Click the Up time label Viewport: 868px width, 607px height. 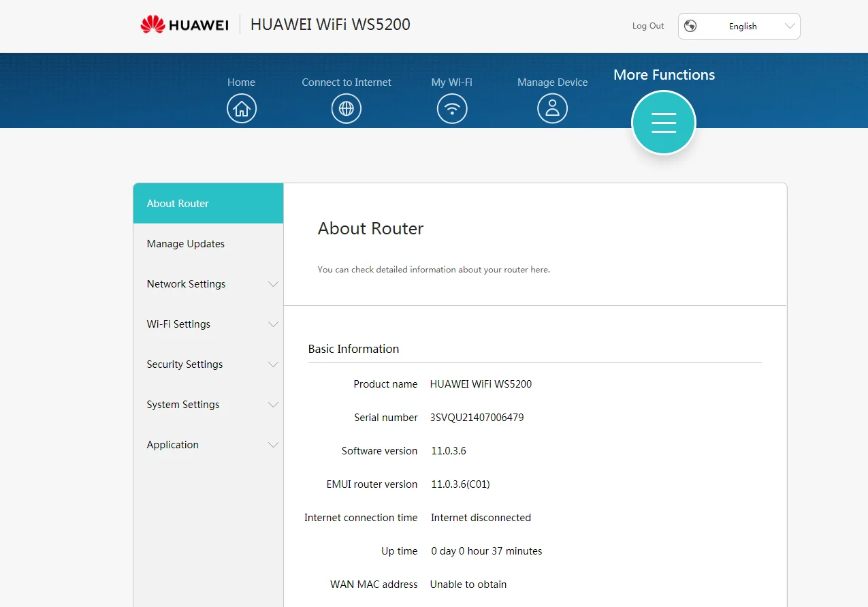click(x=399, y=551)
